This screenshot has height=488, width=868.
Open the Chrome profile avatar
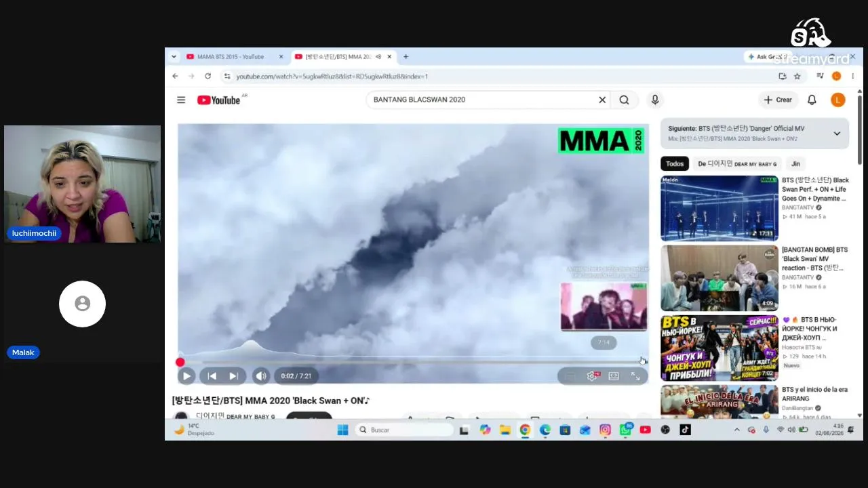point(836,76)
